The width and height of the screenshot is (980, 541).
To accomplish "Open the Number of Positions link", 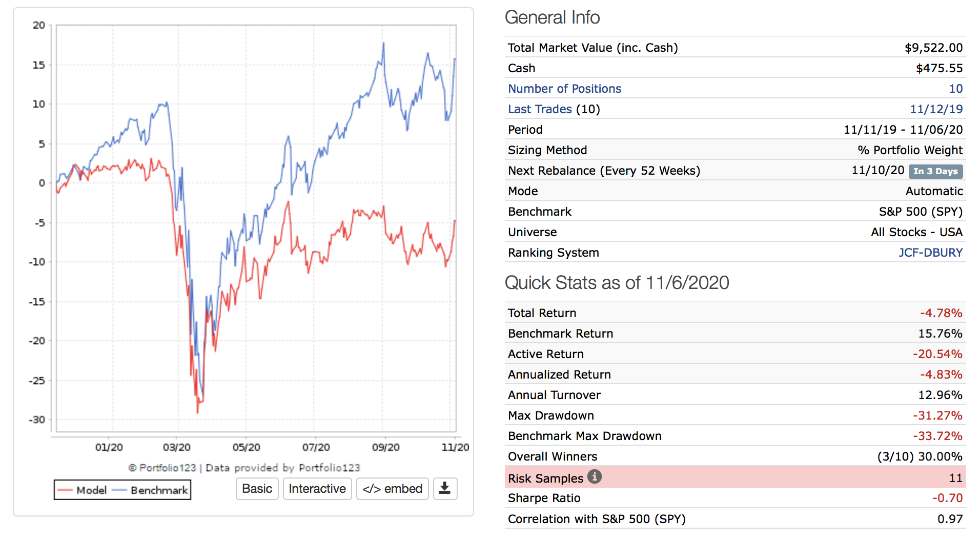I will [x=564, y=89].
